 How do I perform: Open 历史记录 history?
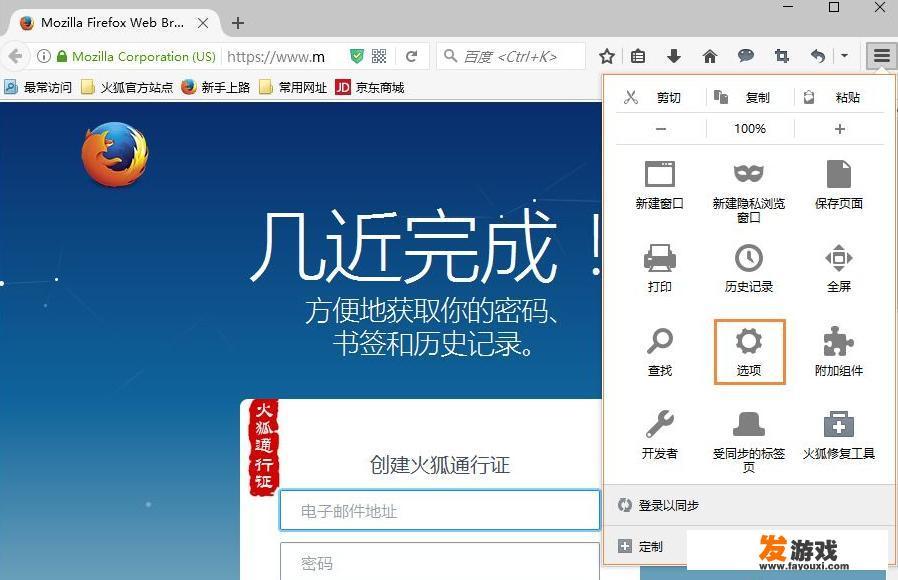tap(749, 268)
